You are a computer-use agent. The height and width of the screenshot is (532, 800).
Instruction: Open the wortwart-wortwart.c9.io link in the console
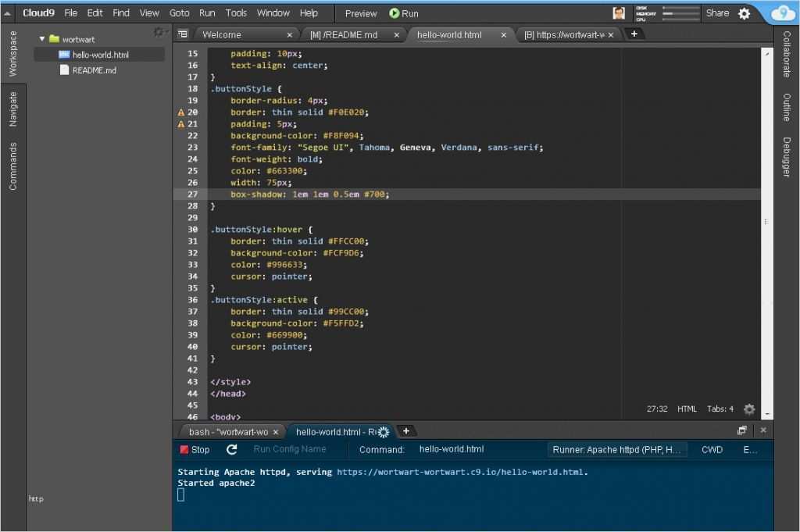[x=462, y=472]
